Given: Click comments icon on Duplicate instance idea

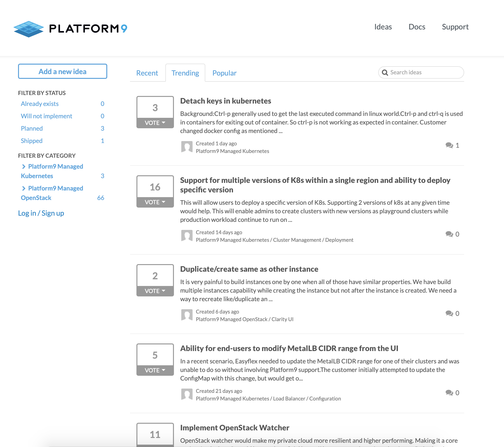Looking at the screenshot, I should click(449, 314).
